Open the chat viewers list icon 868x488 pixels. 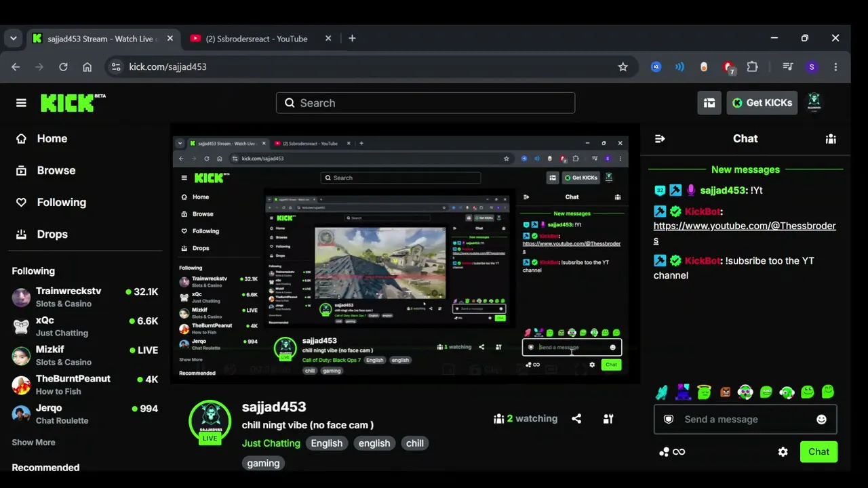click(x=831, y=138)
